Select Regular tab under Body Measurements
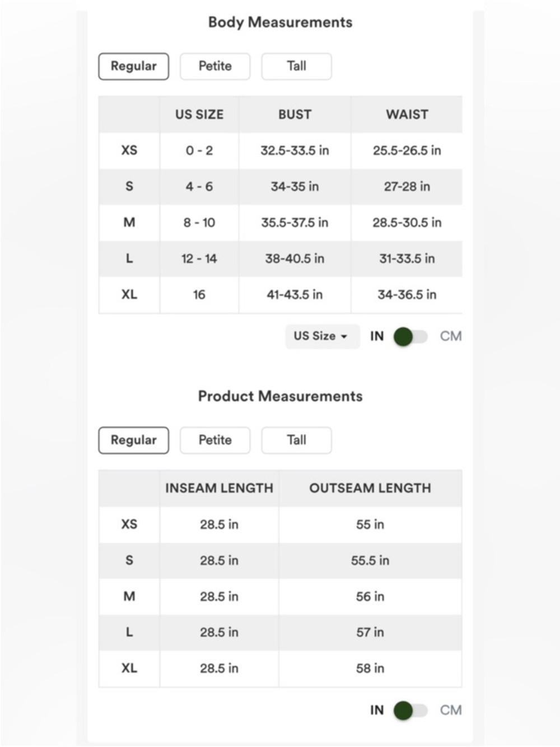 (x=133, y=66)
